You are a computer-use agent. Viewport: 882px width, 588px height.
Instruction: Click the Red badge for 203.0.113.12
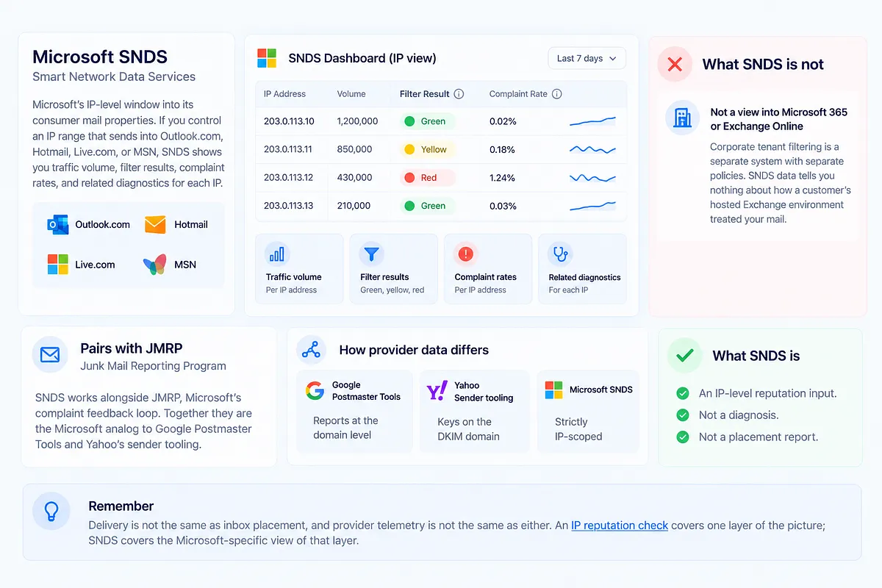[x=428, y=178]
